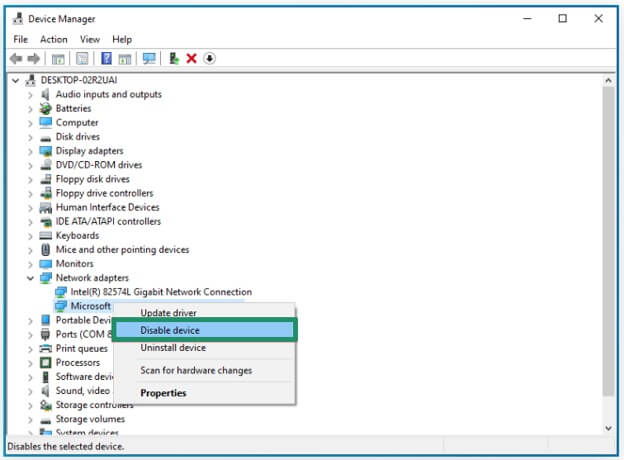The width and height of the screenshot is (624, 460).
Task: Collapse the DESKTOP-02R2UAI root node
Action: [x=15, y=80]
